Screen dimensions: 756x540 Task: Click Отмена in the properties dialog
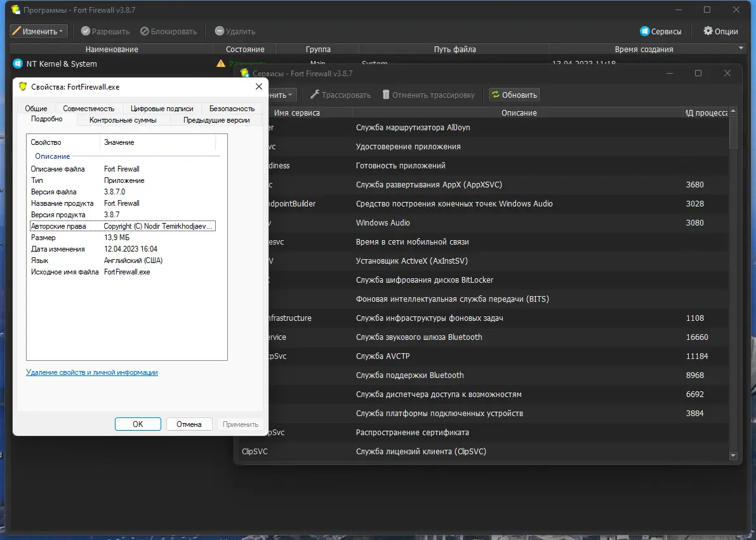click(x=189, y=424)
